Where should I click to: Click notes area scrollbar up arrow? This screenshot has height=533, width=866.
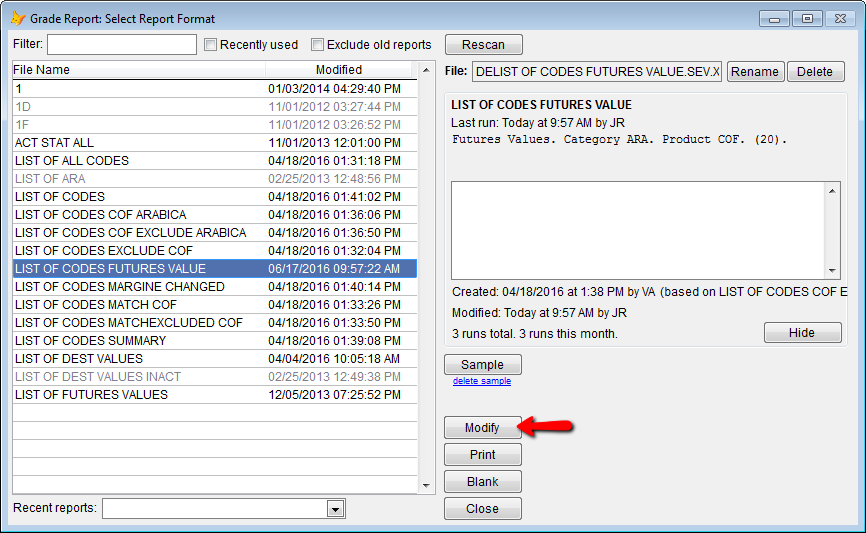pyautogui.click(x=832, y=191)
